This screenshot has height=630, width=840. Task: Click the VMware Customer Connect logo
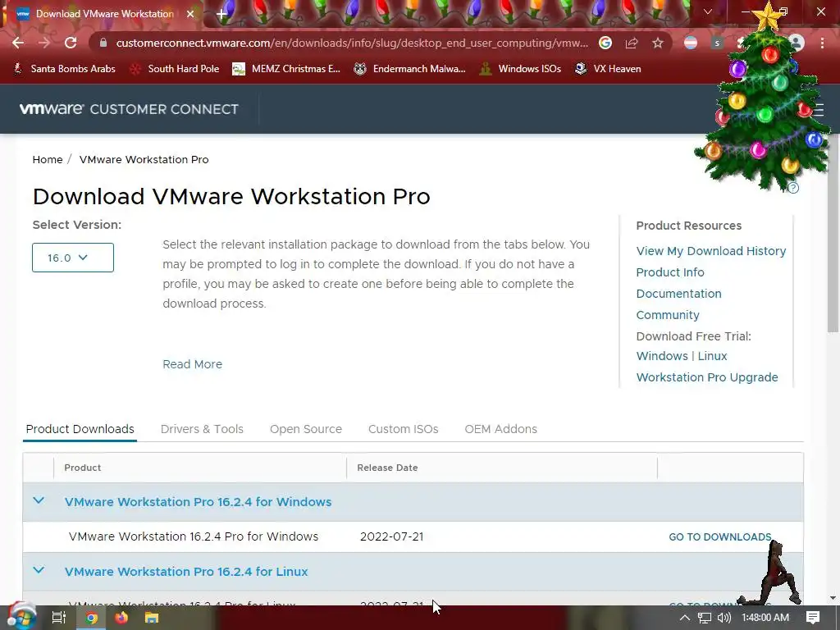point(129,109)
